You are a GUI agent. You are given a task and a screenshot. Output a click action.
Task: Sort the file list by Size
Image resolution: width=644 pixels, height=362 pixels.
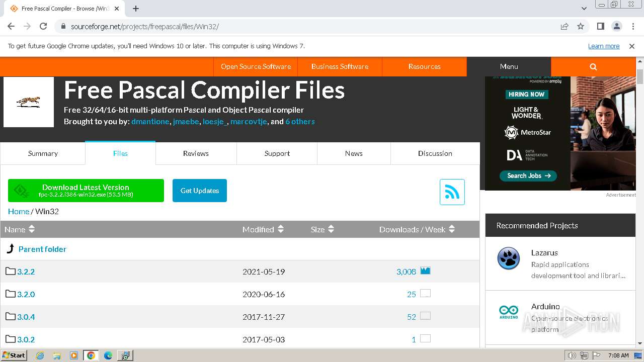pyautogui.click(x=323, y=229)
